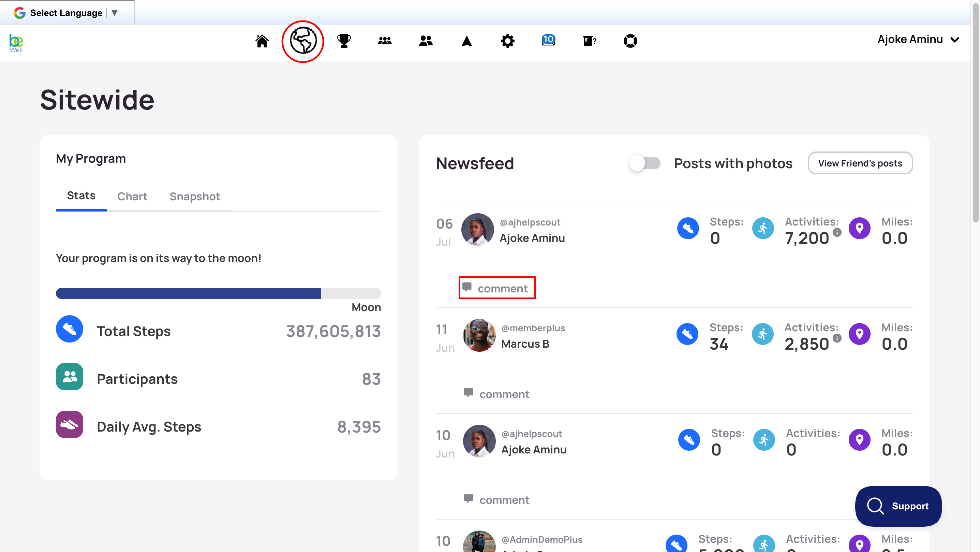Image resolution: width=980 pixels, height=552 pixels.
Task: Click "Your program is on its way to the moon!"
Action: pos(159,259)
